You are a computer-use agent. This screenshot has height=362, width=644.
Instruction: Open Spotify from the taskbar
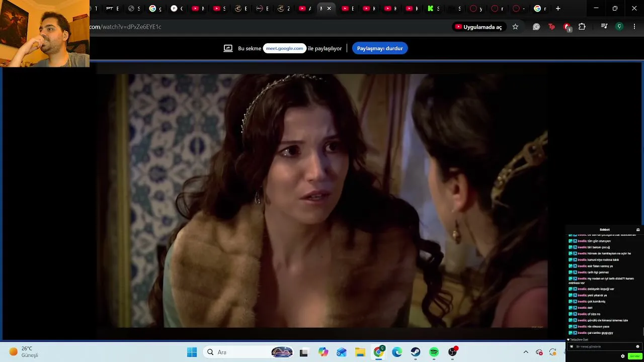434,352
